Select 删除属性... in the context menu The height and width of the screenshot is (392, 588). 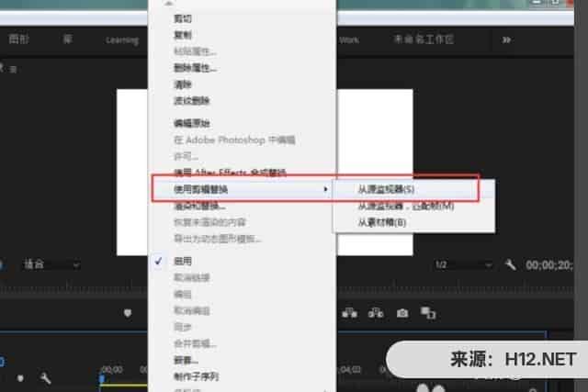click(x=195, y=68)
